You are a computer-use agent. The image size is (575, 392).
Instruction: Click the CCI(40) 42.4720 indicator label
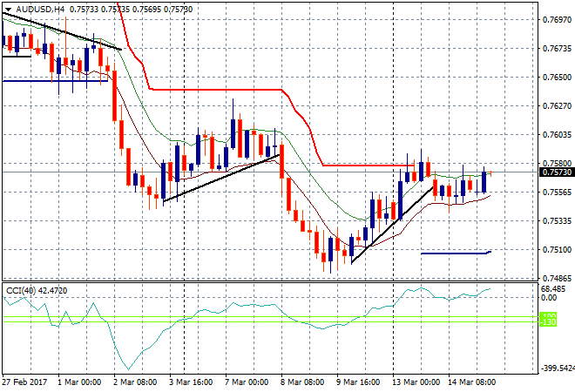click(x=37, y=291)
